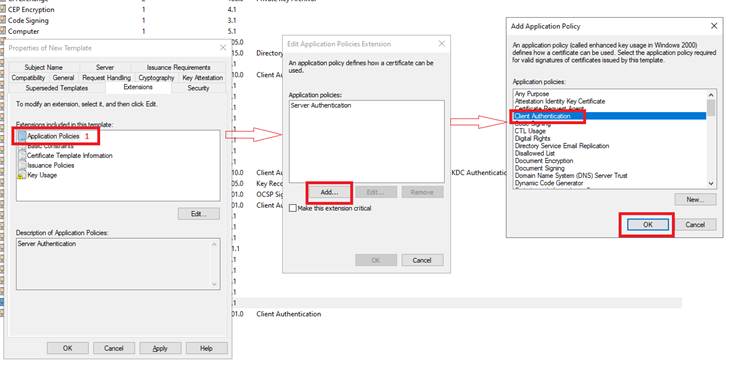Select the Extensions tab
Viewport: 752px width, 377px height.
pyautogui.click(x=138, y=87)
